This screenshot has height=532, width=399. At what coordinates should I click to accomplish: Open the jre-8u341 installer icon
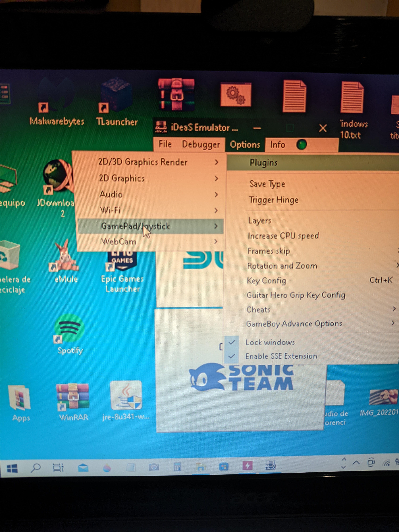pyautogui.click(x=126, y=400)
